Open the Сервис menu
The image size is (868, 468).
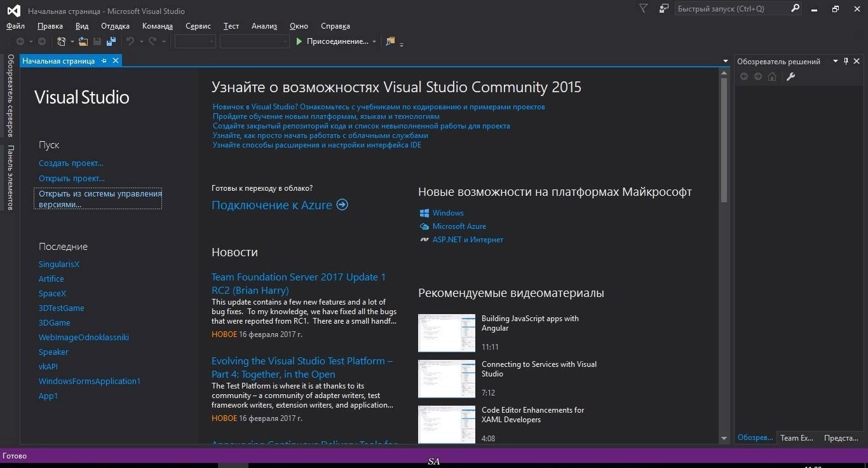(198, 26)
